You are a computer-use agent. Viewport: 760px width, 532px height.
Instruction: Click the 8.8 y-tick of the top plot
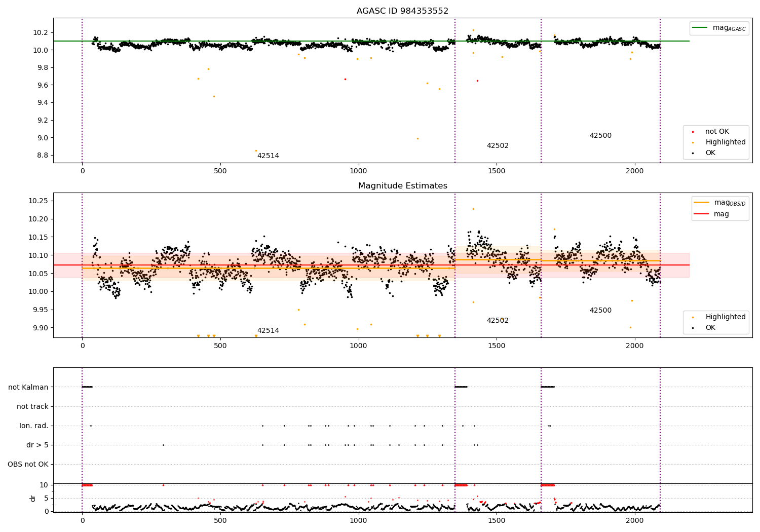(x=43, y=155)
